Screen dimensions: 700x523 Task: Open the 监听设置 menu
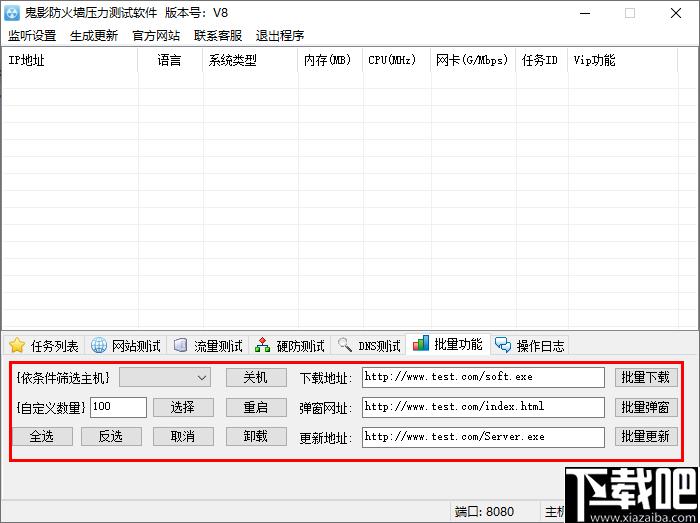click(x=32, y=35)
